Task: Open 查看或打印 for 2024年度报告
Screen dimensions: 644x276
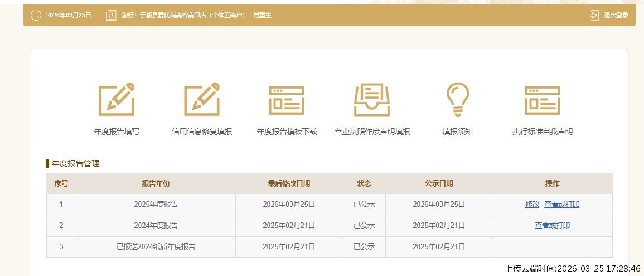Action: (552, 226)
